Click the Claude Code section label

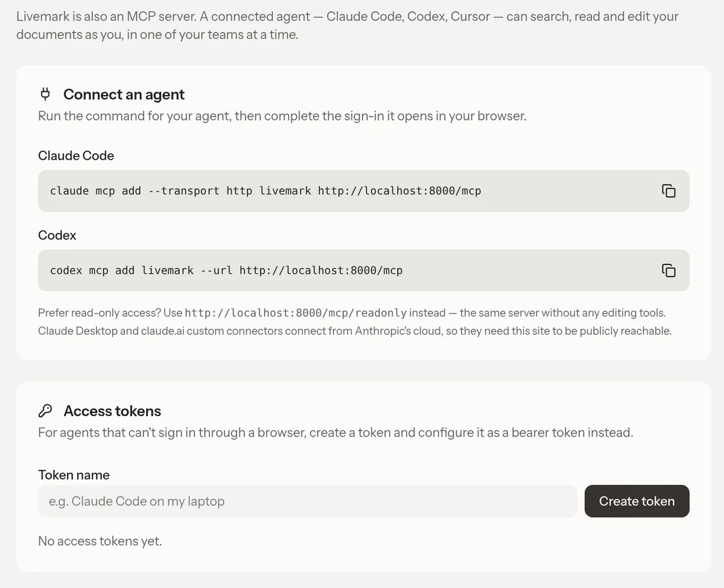[76, 156]
